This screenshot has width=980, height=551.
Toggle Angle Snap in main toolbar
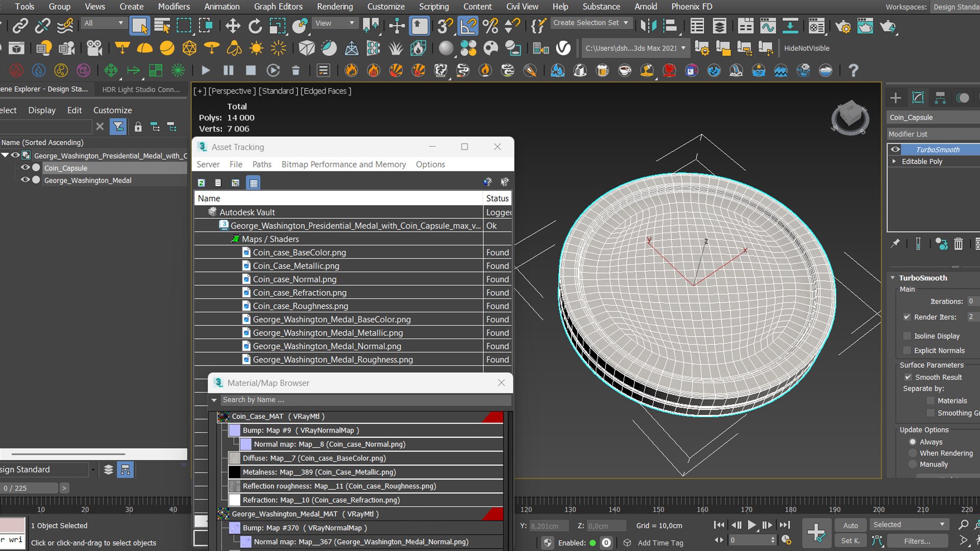click(x=468, y=26)
